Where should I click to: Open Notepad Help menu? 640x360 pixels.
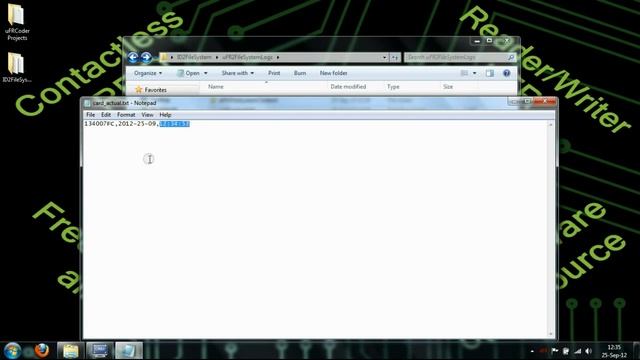pyautogui.click(x=165, y=115)
